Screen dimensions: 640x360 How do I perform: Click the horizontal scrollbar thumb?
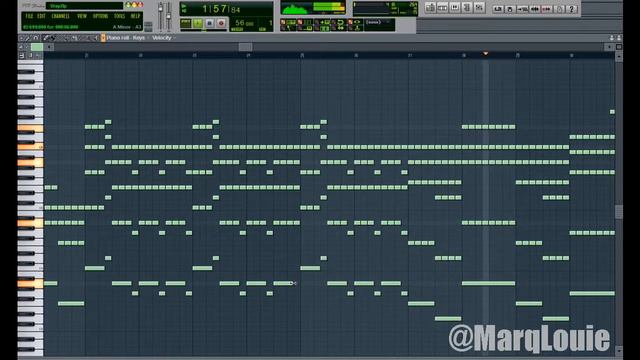tap(245, 47)
